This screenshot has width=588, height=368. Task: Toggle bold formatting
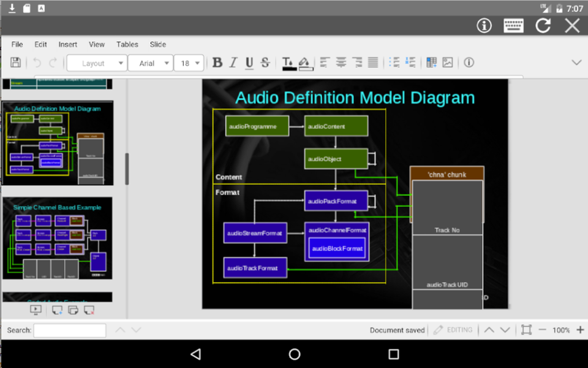[217, 63]
